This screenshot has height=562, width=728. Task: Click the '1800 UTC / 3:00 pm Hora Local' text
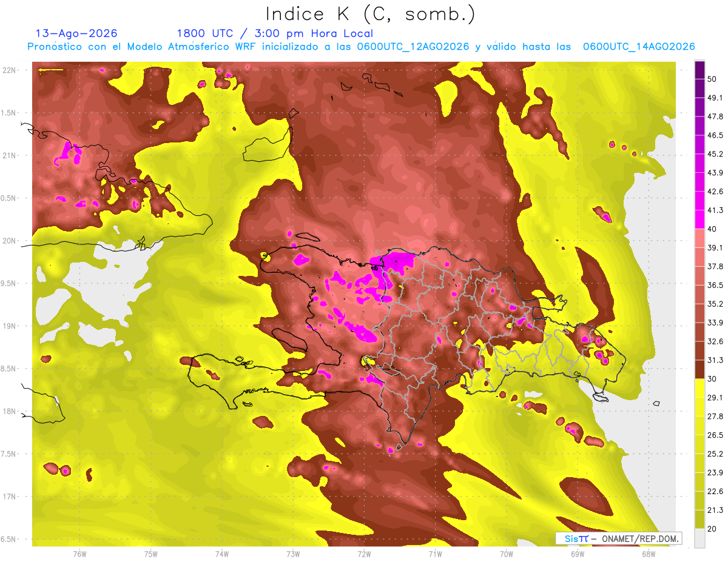[275, 33]
